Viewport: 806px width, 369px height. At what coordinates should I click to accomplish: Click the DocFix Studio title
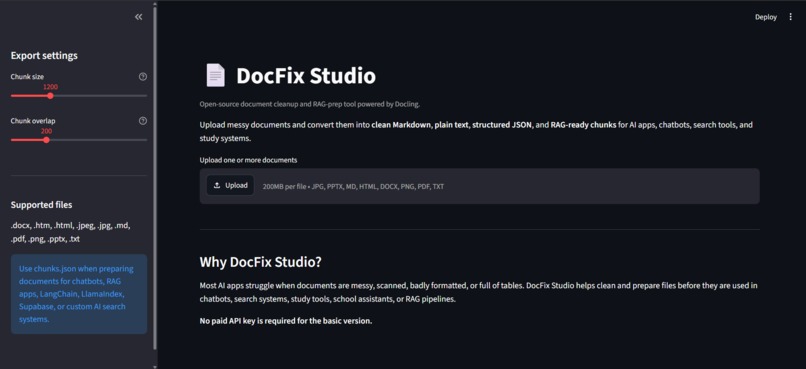pos(306,76)
